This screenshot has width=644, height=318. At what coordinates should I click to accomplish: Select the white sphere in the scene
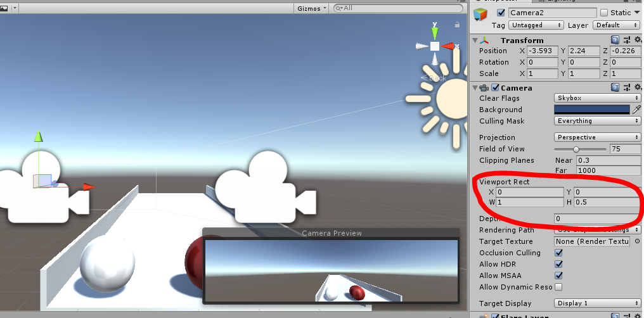click(x=108, y=264)
